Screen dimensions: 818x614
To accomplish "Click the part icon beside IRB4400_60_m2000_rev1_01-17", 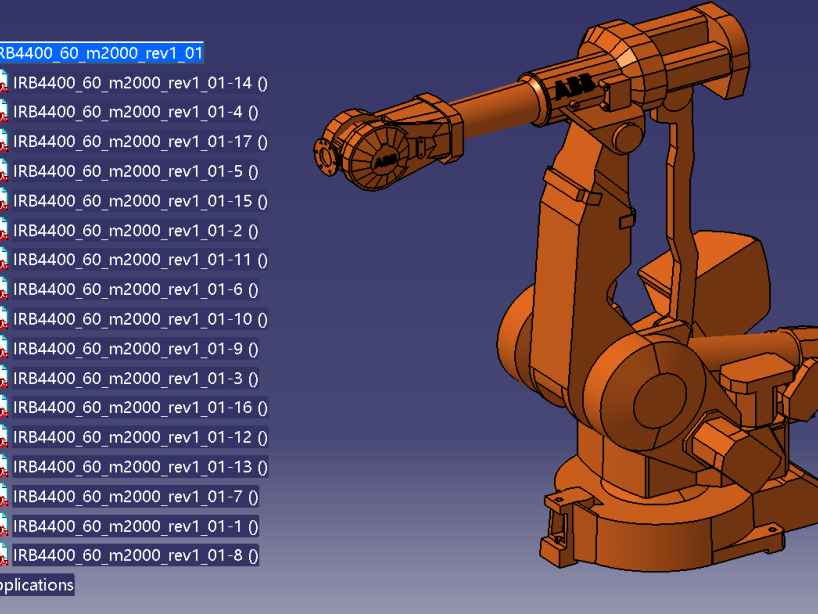I will coord(3,142).
